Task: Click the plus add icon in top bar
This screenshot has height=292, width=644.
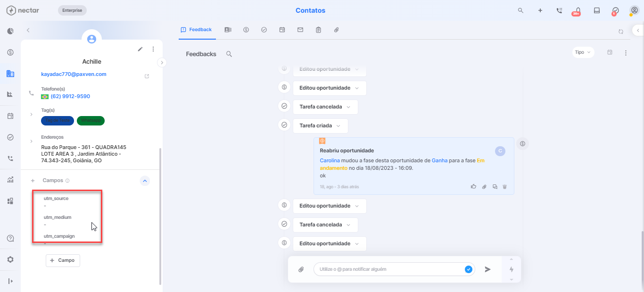Action: (540, 10)
